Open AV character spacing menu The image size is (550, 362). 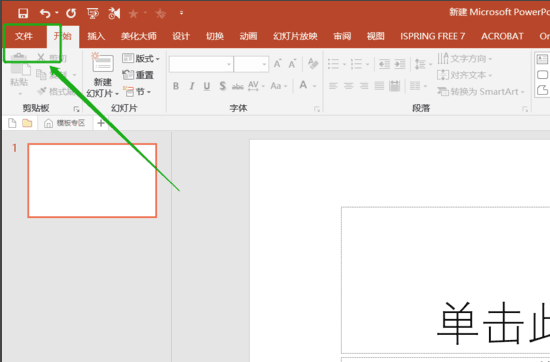click(256, 86)
